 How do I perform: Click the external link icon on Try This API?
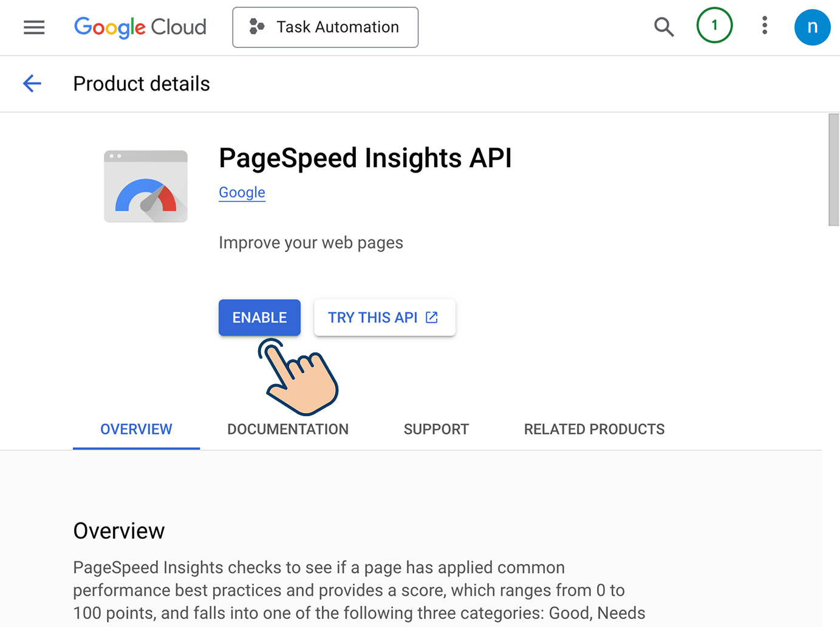(432, 317)
